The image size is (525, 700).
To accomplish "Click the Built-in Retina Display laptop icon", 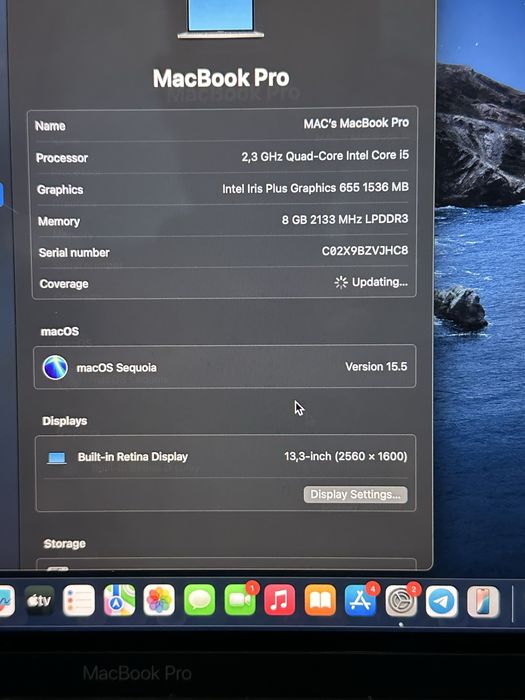I will coord(57,458).
